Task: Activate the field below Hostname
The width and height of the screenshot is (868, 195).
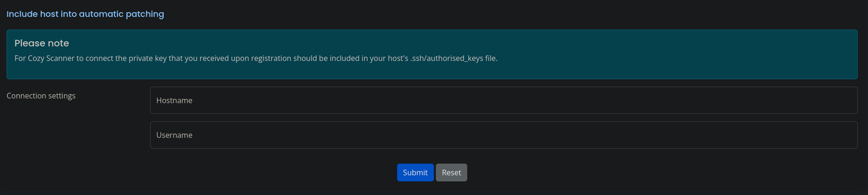Action: coord(503,135)
